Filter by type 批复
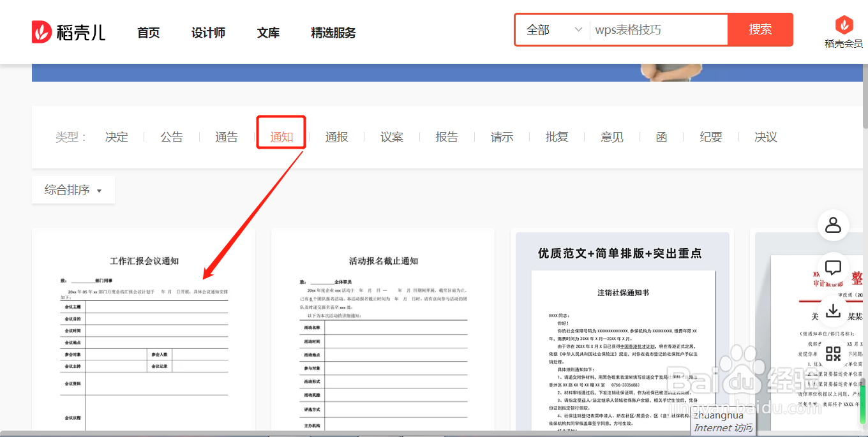Viewport: 868px width, 437px height. [x=557, y=137]
